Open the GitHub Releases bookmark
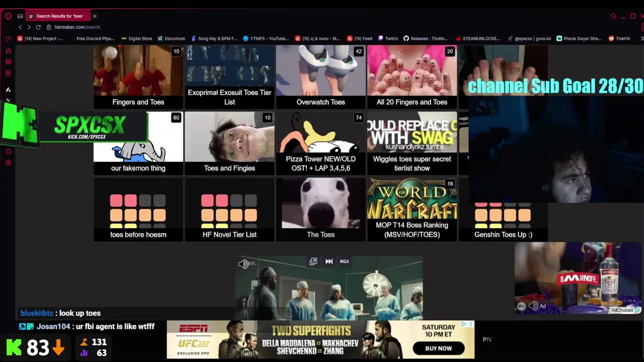Viewport: 644px width, 362px height. (426, 39)
